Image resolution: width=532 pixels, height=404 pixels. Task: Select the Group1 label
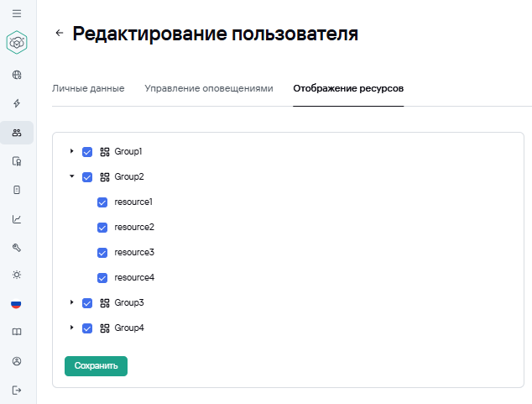(x=128, y=151)
